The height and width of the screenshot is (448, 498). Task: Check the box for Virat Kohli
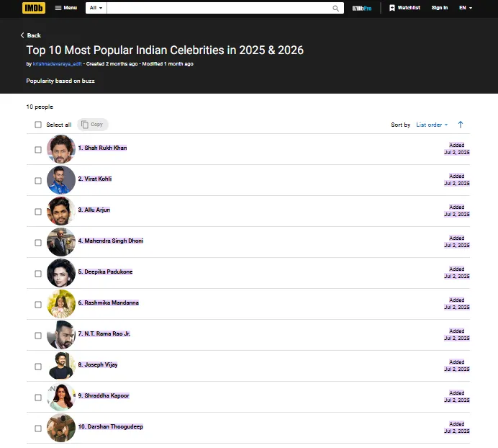click(x=38, y=181)
